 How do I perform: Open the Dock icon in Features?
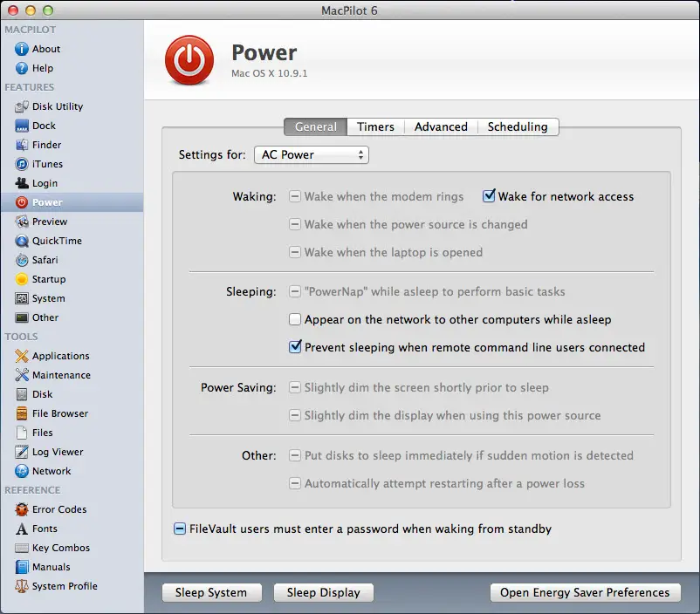click(22, 126)
